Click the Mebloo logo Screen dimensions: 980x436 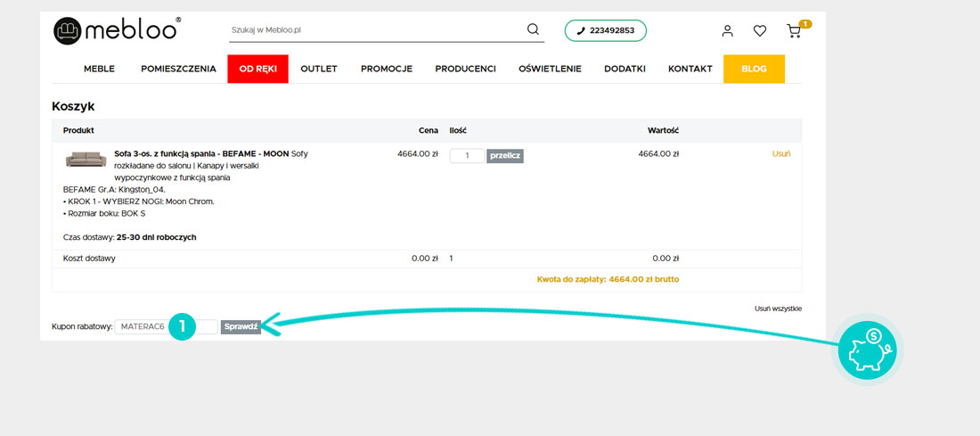118,30
